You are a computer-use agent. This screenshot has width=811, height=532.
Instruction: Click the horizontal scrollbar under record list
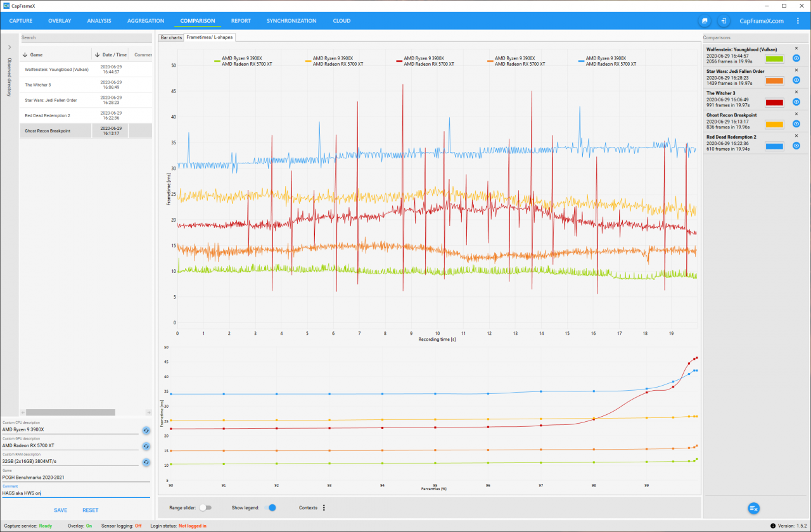point(70,412)
